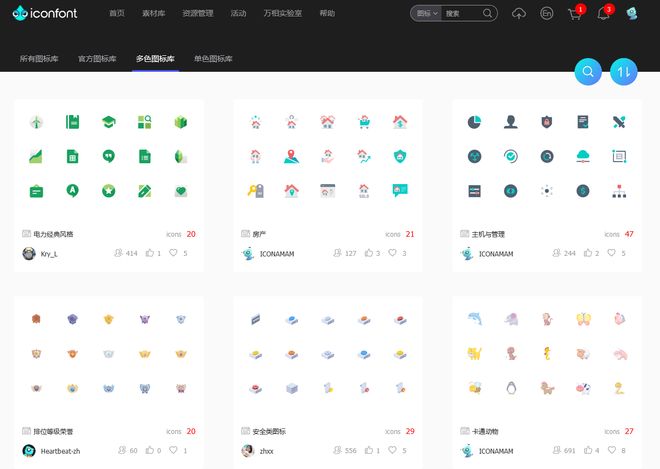Image resolution: width=660 pixels, height=469 pixels.
Task: Open the 万相实验室 menu
Action: click(x=282, y=13)
